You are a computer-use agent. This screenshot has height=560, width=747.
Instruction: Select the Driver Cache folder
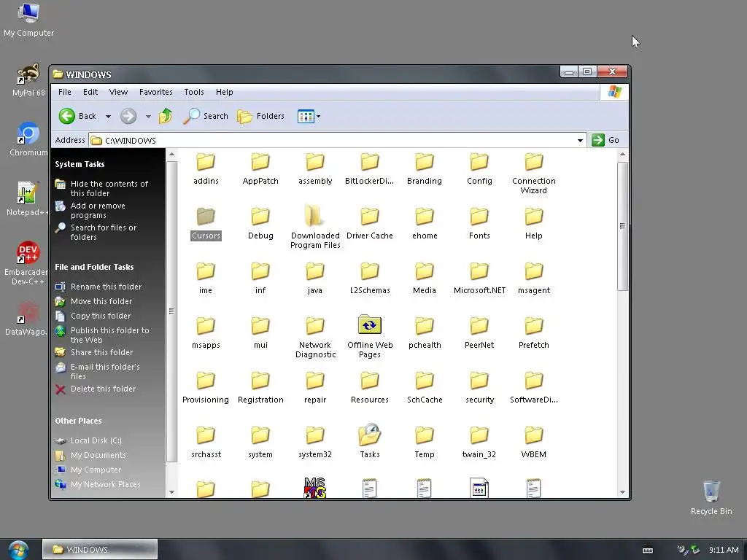tap(370, 223)
